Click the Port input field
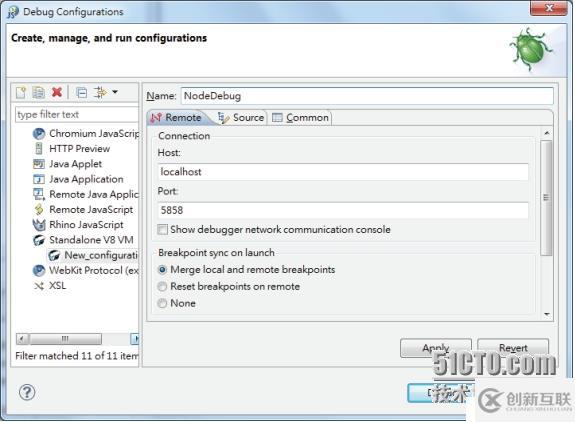575x422 pixels. (343, 210)
